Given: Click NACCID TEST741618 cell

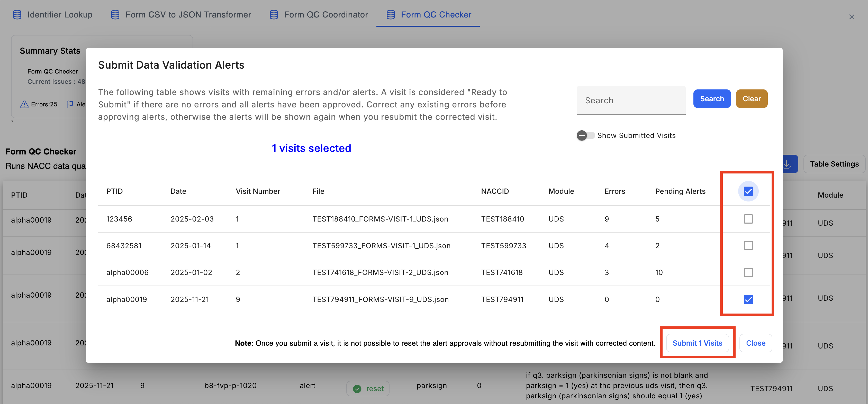Looking at the screenshot, I should (502, 272).
